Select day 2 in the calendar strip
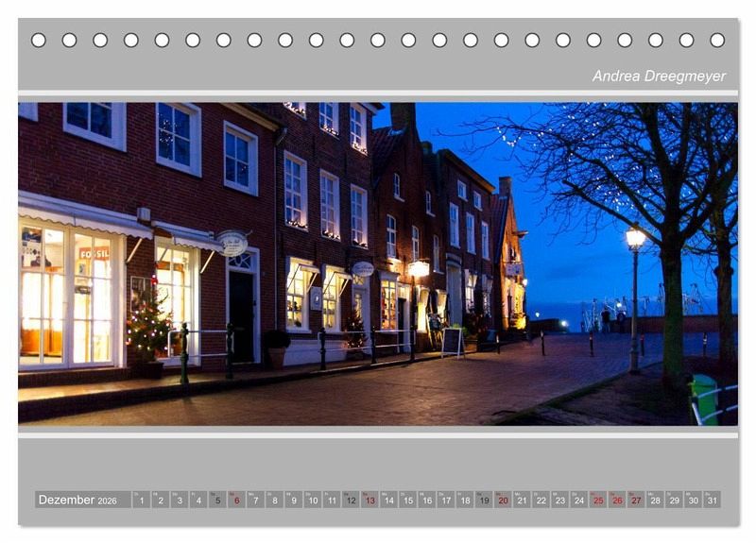This screenshot has height=543, width=756. [161, 500]
